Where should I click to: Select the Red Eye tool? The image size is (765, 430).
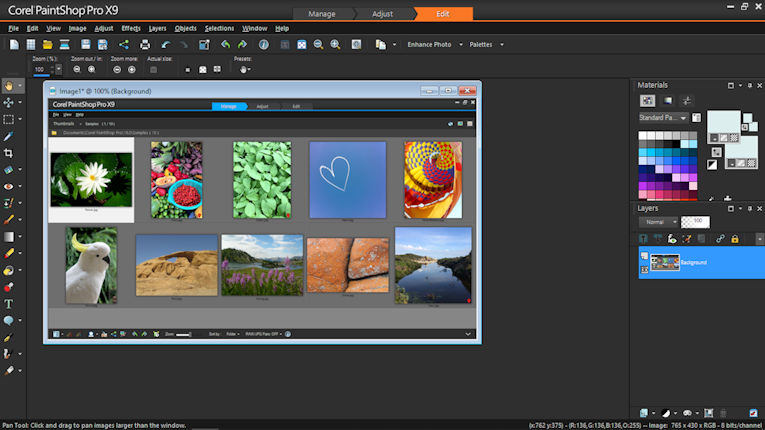[8, 186]
